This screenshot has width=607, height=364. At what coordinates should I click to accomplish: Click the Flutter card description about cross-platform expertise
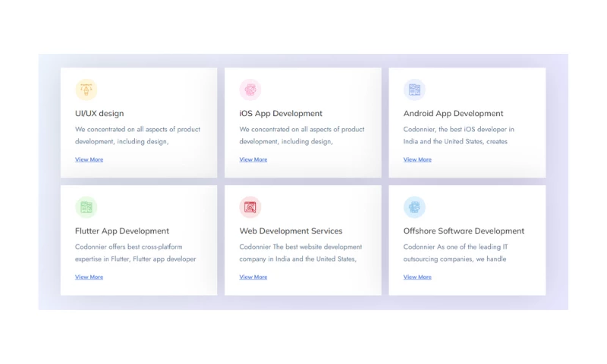135,253
